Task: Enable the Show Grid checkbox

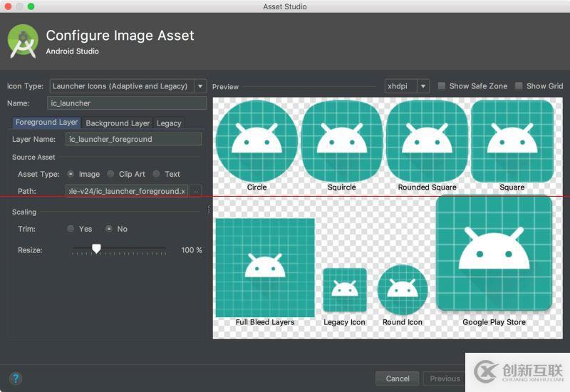Action: coord(519,86)
